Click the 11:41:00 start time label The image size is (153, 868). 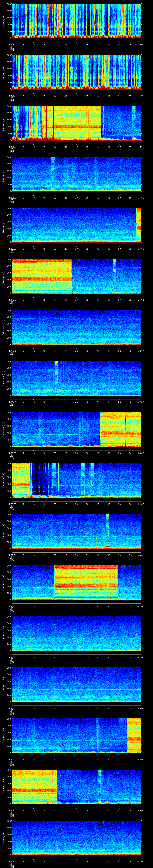(x=12, y=657)
